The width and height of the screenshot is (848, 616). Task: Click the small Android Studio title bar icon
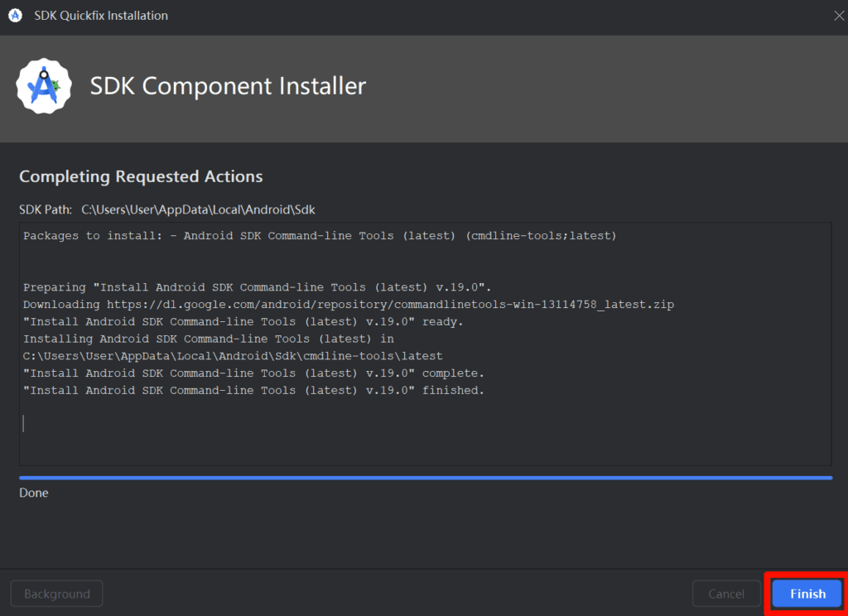15,16
